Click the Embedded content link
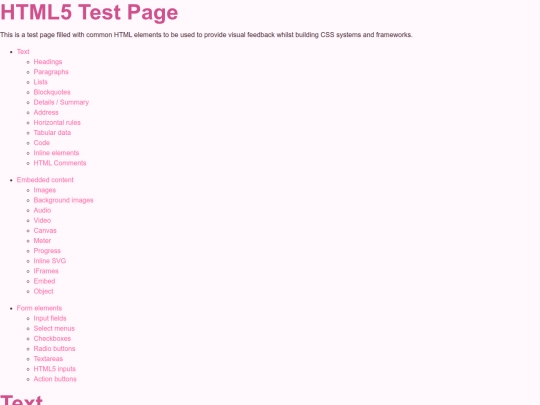The width and height of the screenshot is (540, 405). [x=45, y=180]
